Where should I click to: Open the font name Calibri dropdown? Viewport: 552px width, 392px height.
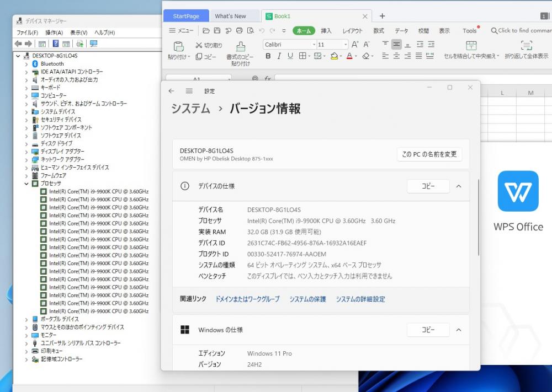pos(314,45)
